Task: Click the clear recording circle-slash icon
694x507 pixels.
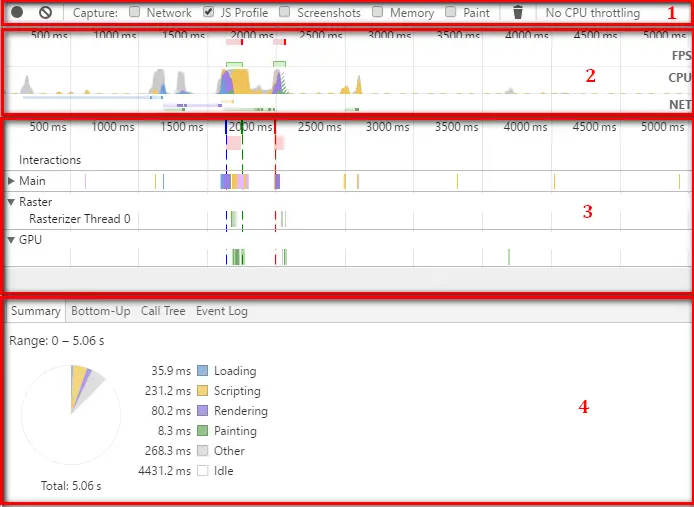Action: (45, 12)
